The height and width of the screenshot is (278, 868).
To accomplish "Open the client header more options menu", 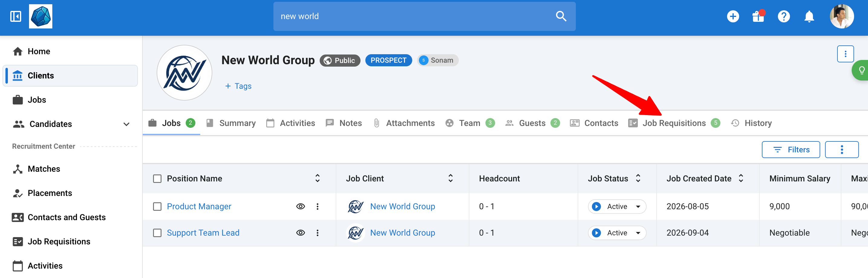I will (845, 54).
